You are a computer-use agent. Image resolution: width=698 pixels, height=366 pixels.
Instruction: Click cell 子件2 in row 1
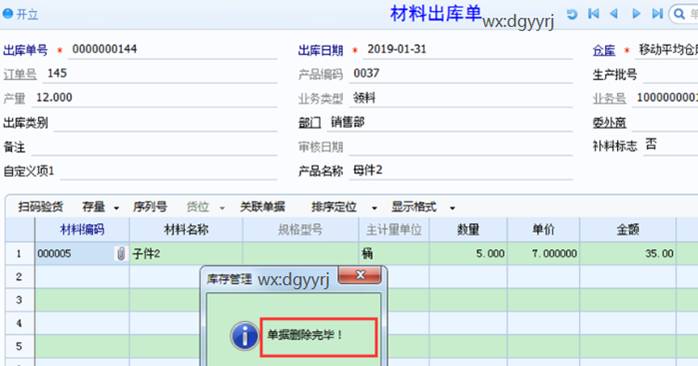(x=186, y=254)
